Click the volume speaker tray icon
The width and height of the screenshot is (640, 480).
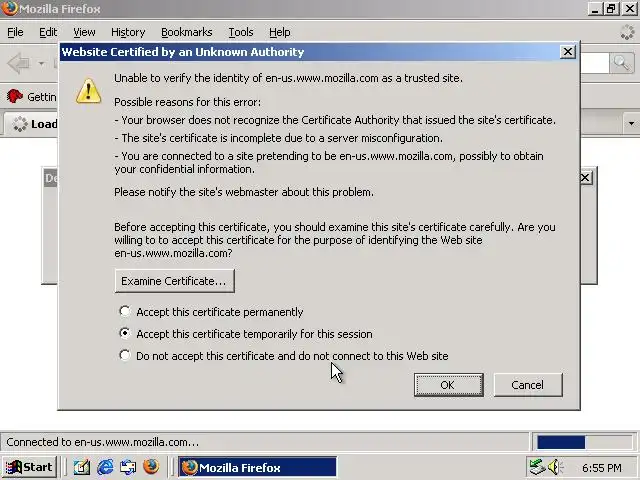[x=554, y=467]
